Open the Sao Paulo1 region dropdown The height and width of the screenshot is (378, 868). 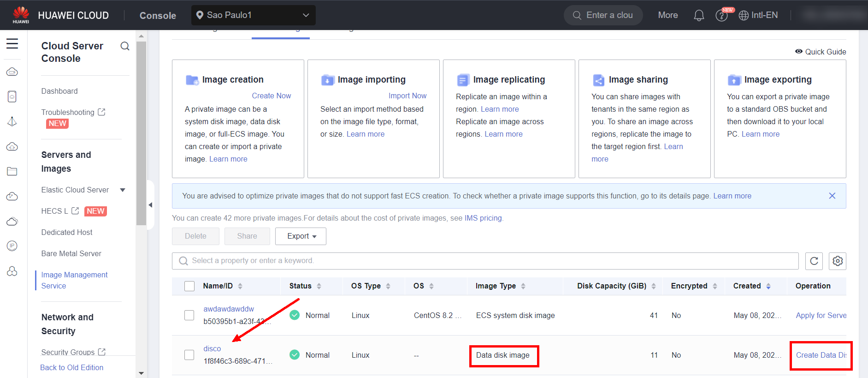pos(253,15)
